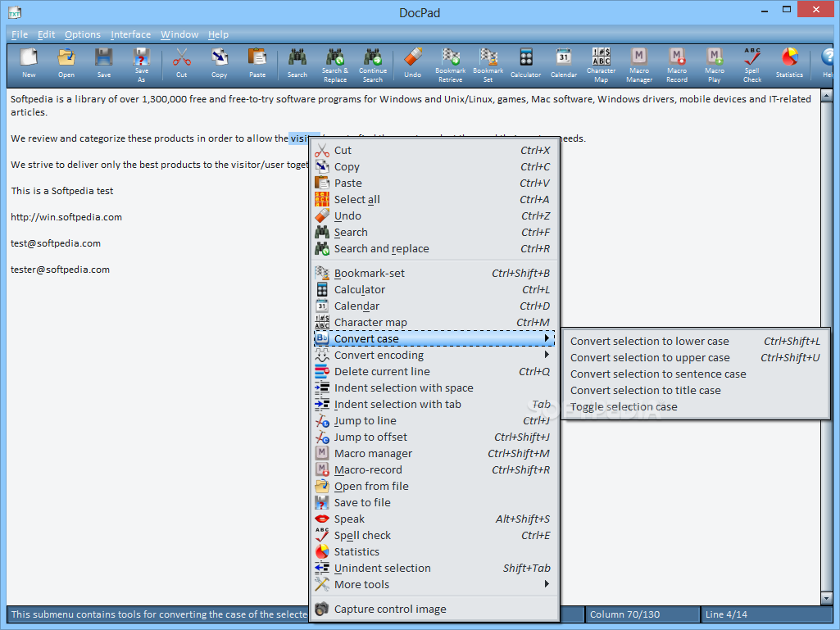Choose Save to file entry
840x630 pixels.
coord(434,502)
